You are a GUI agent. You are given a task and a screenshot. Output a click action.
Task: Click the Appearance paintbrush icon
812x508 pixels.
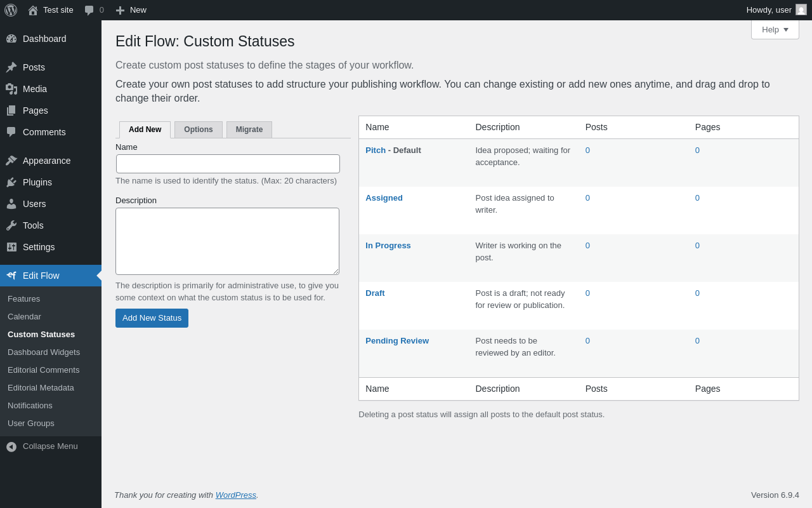pyautogui.click(x=11, y=161)
